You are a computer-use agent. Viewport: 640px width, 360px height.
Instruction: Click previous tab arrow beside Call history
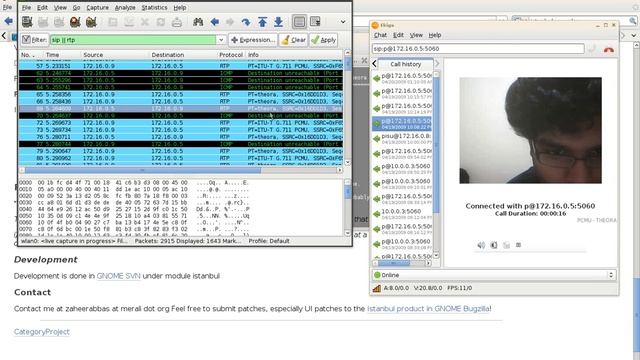tap(374, 64)
